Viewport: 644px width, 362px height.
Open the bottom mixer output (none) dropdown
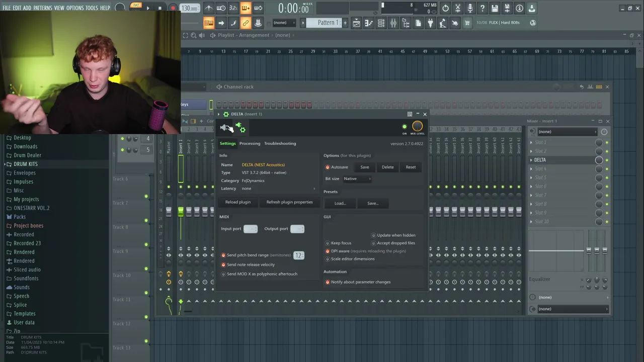(573, 309)
